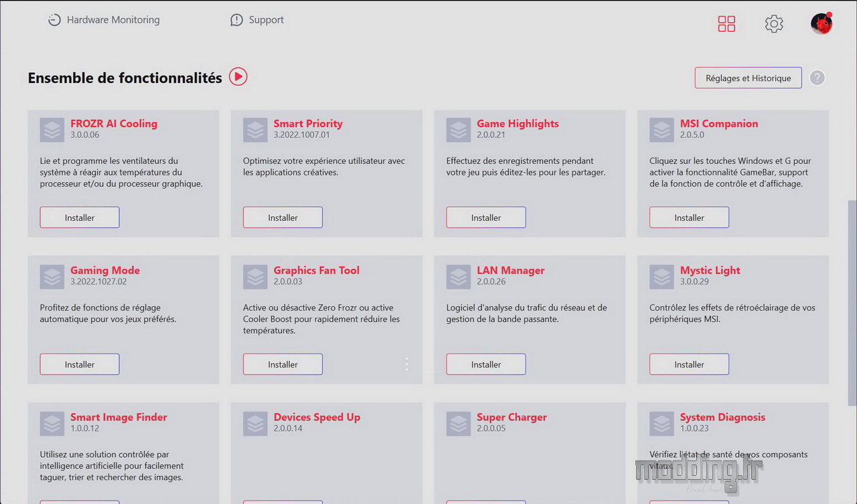Click the Super Charger stack icon
Viewport: 857px width, 504px height.
pos(459,424)
